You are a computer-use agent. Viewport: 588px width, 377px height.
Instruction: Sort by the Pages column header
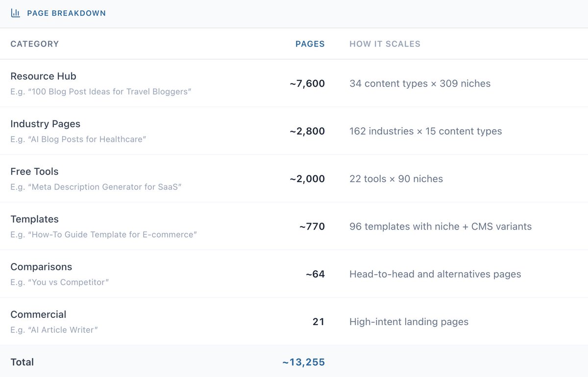tap(310, 44)
